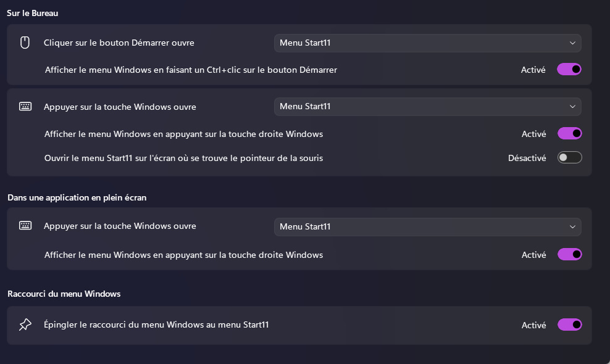Viewport: 610px width, 364px height.
Task: Turn off the plein écran touche droite Windows switch
Action: pyautogui.click(x=569, y=254)
